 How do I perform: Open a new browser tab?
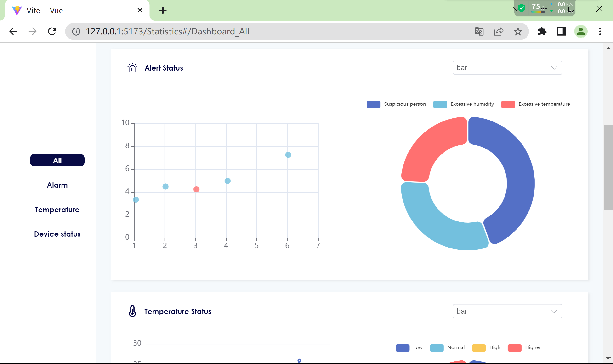click(163, 10)
